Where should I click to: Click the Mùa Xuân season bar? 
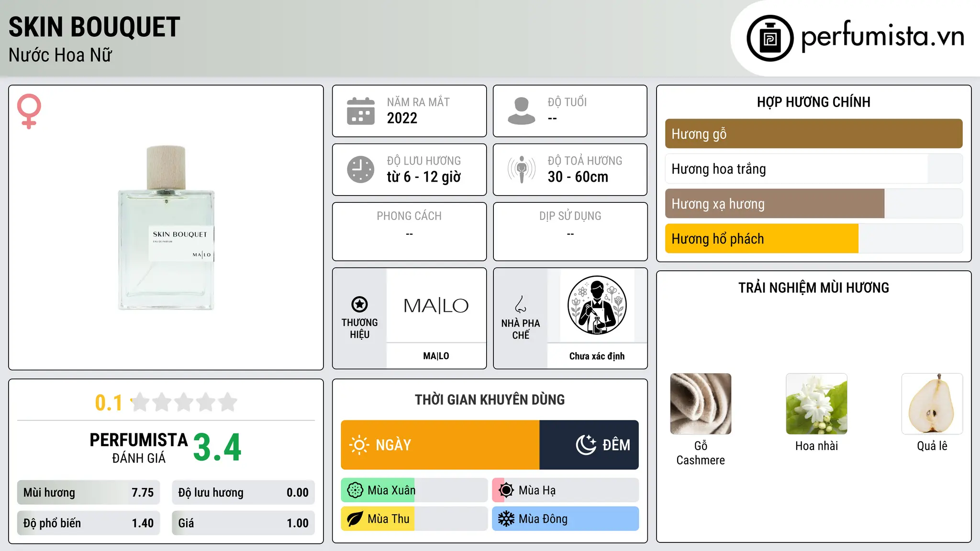tap(414, 490)
